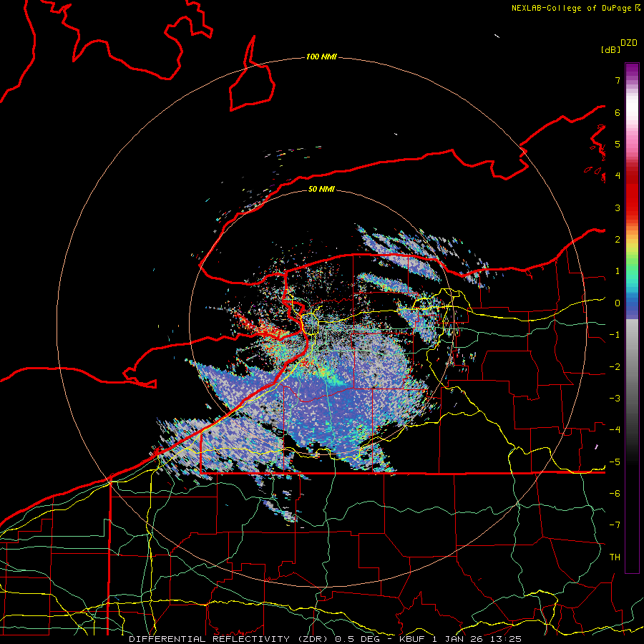Click the DZD legend title
This screenshot has width=644, height=644.
pos(629,43)
